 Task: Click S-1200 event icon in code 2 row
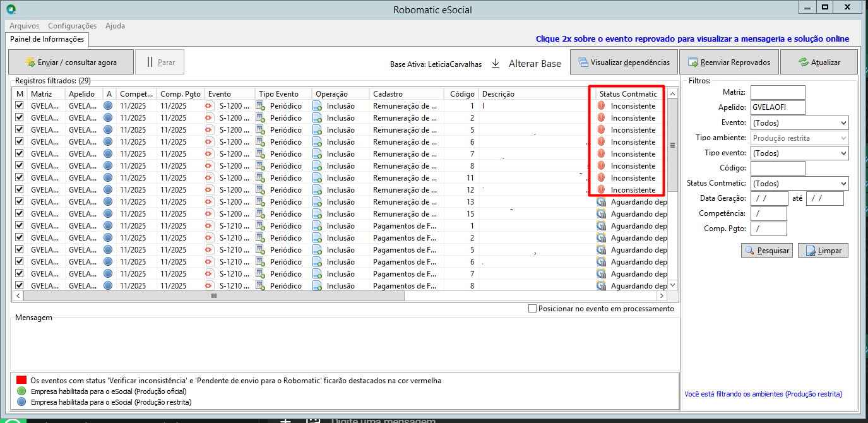tap(210, 118)
